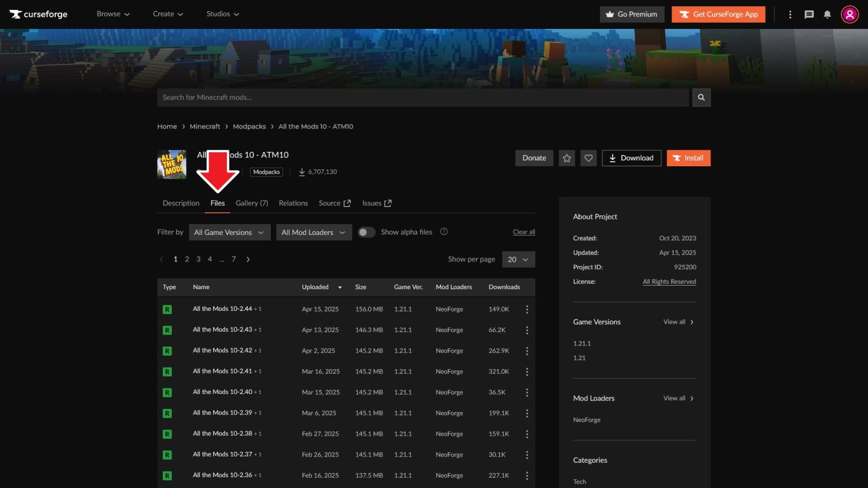Viewport: 868px width, 488px height.
Task: Switch to the Description tab
Action: point(181,203)
